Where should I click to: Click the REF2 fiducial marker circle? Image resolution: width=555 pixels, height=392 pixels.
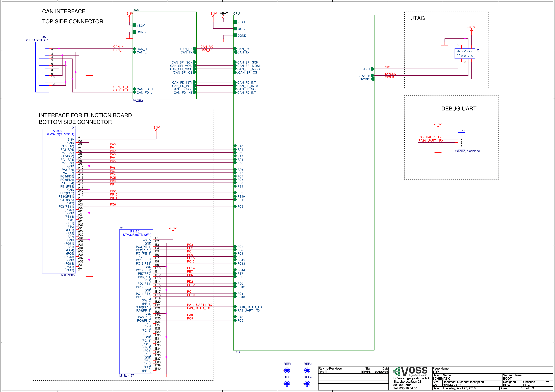point(307,370)
